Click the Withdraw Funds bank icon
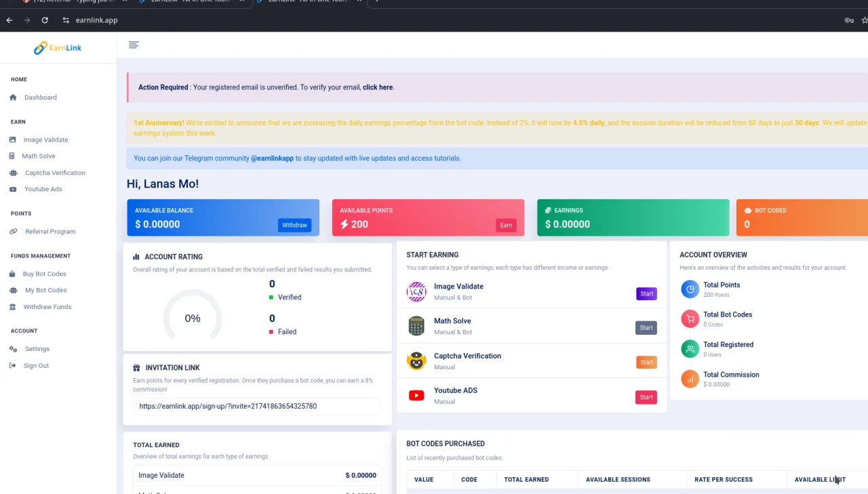The height and width of the screenshot is (494, 868). pyautogui.click(x=12, y=307)
